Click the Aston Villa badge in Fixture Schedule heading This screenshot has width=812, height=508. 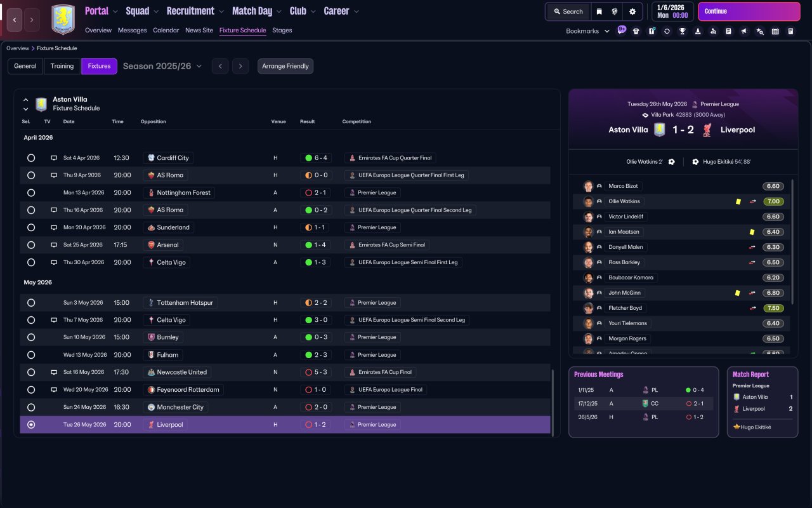click(x=41, y=104)
